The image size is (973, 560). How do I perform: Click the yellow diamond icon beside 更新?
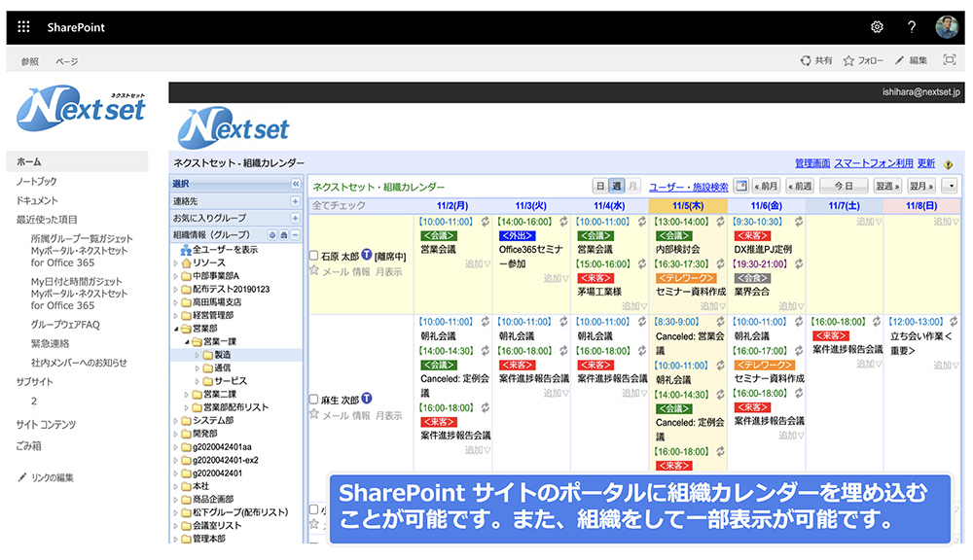[948, 164]
